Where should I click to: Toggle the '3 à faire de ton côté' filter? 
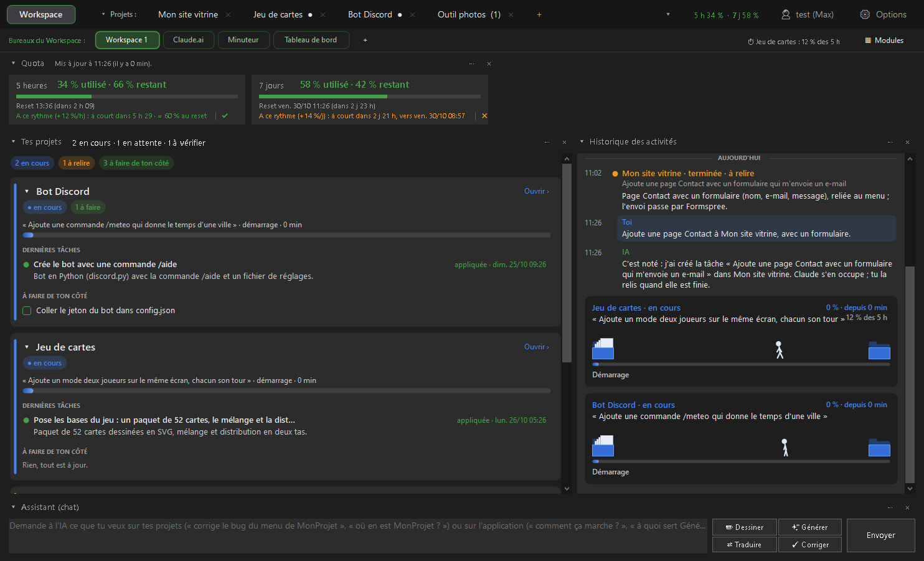(x=136, y=163)
